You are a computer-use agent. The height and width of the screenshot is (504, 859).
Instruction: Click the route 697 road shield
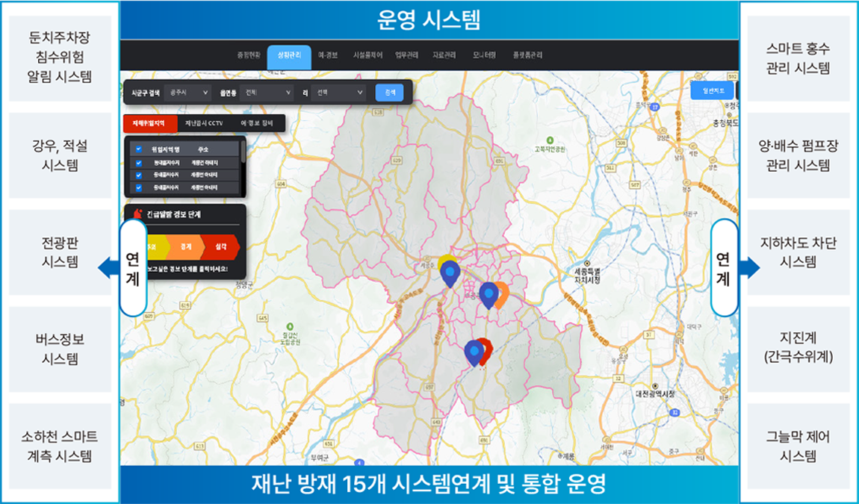pos(429,388)
